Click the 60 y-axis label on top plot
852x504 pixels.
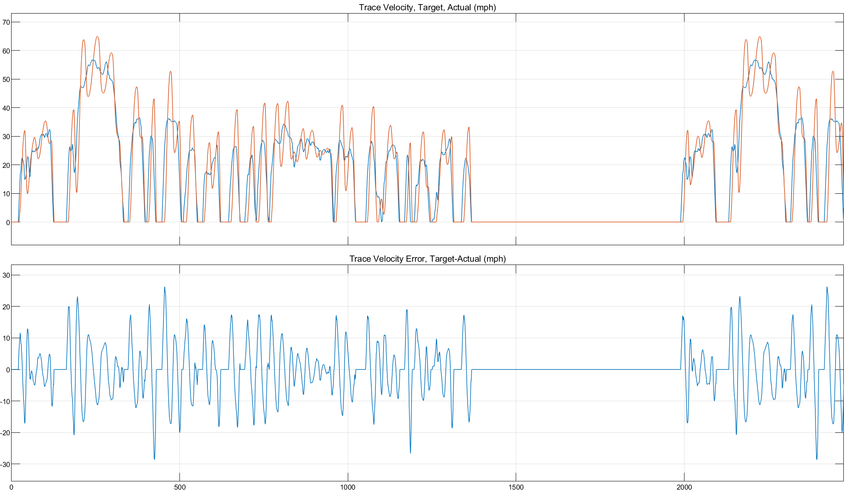pos(6,51)
